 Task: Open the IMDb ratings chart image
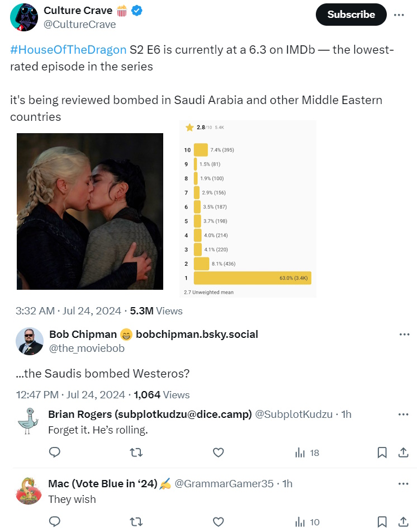[x=248, y=209]
